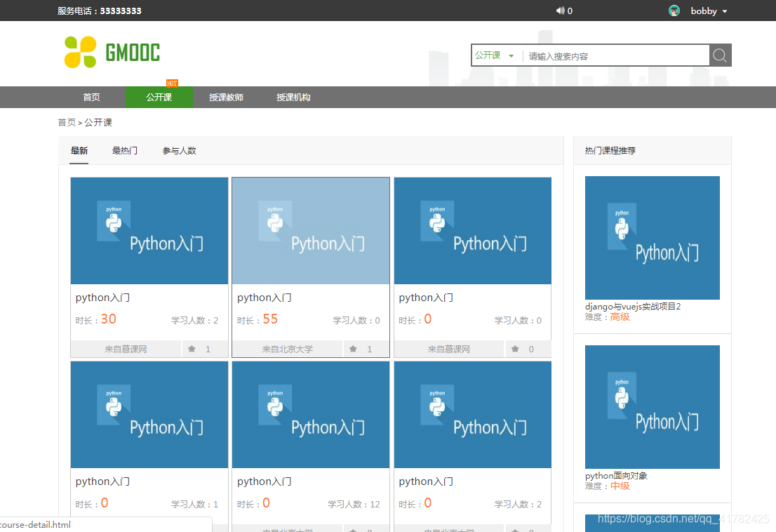
Task: Click 中级 difficulty label
Action: pyautogui.click(x=620, y=486)
